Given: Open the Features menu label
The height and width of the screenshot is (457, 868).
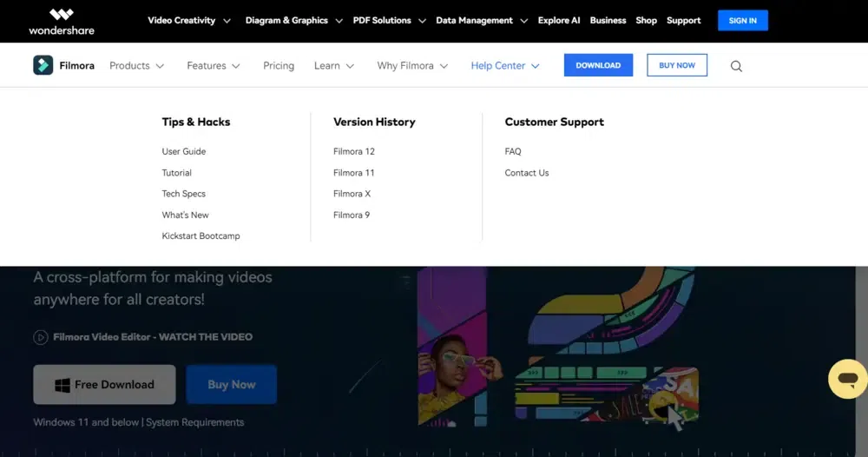Looking at the screenshot, I should tap(207, 65).
